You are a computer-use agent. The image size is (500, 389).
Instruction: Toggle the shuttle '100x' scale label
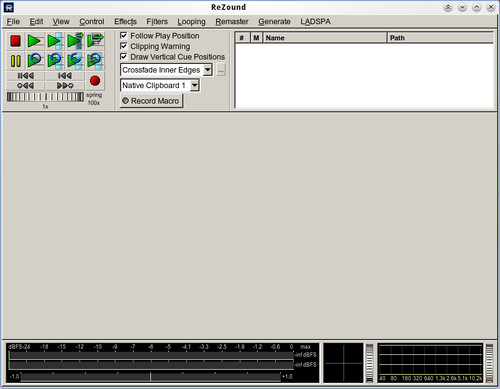[x=94, y=103]
